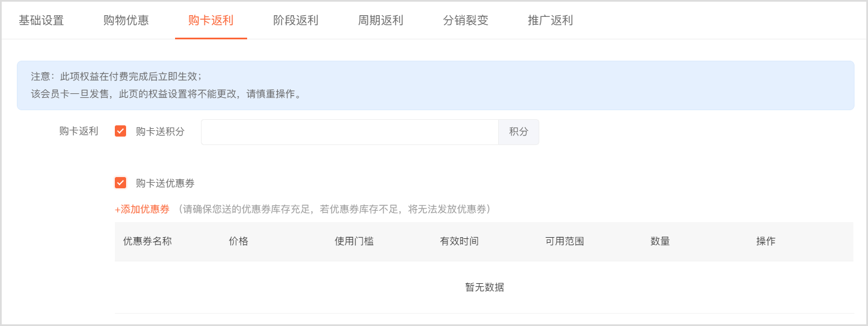Click the 优惠券名称 column header
The height and width of the screenshot is (326, 868).
pos(147,242)
